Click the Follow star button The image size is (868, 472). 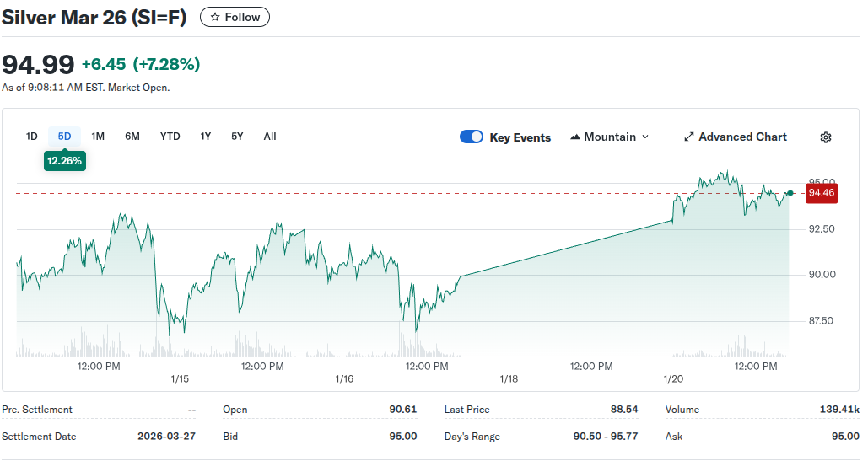tap(235, 17)
